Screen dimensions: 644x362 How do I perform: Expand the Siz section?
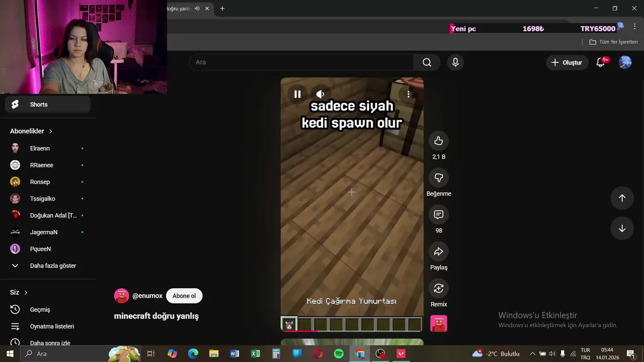coord(19,293)
